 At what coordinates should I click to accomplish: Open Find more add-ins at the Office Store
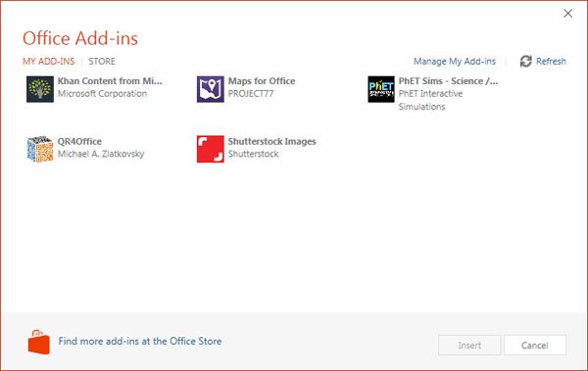pos(140,341)
